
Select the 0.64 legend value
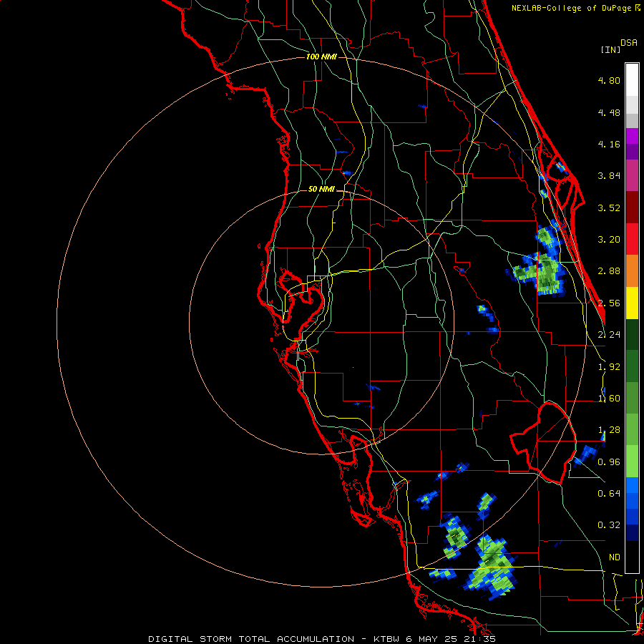[x=609, y=493]
